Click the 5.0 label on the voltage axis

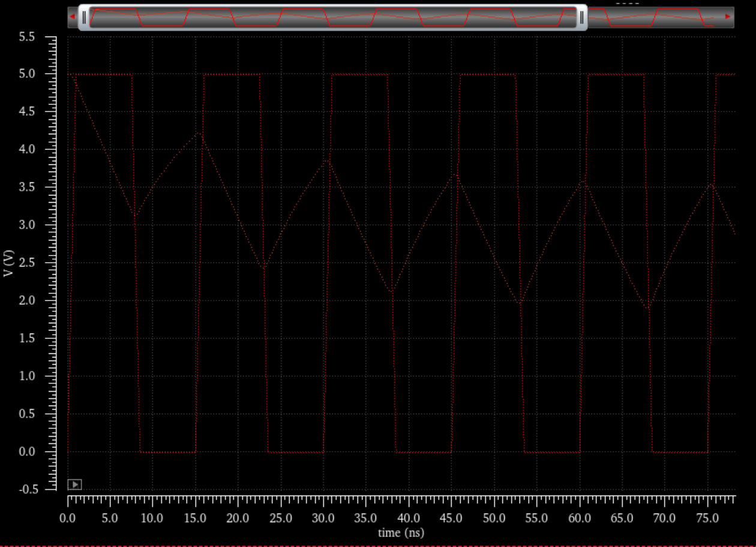[43, 74]
